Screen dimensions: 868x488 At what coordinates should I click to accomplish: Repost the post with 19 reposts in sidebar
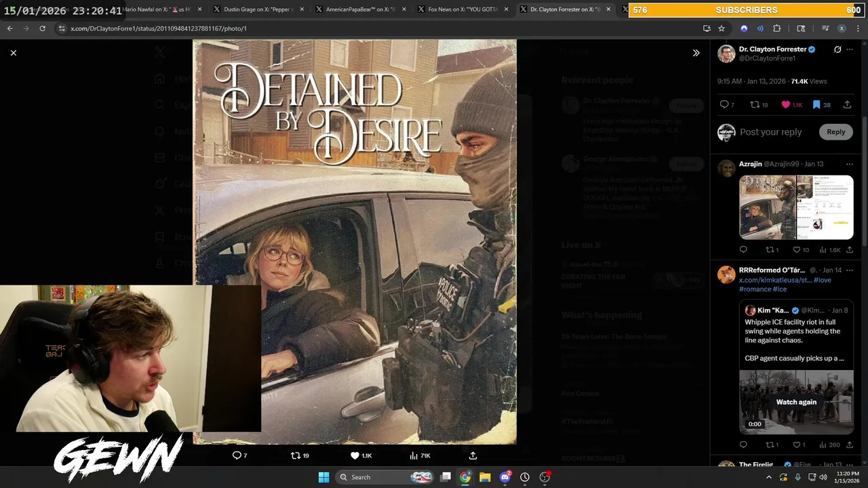759,104
